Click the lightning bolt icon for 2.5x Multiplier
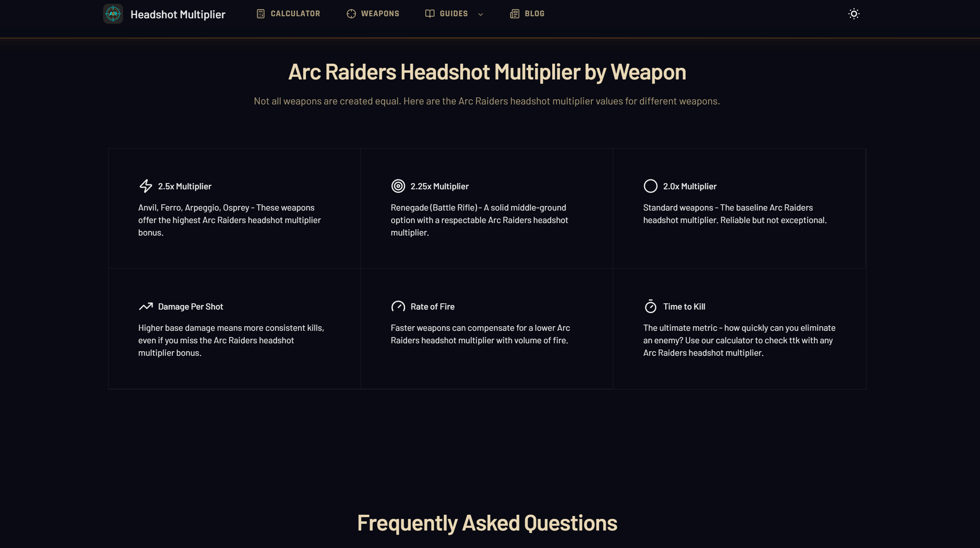The width and height of the screenshot is (980, 548). tap(146, 186)
